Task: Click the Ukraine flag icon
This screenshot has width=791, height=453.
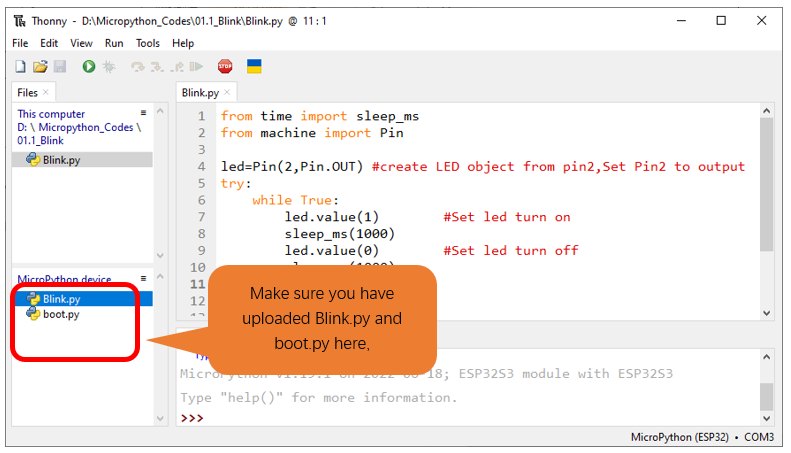Action: (254, 66)
